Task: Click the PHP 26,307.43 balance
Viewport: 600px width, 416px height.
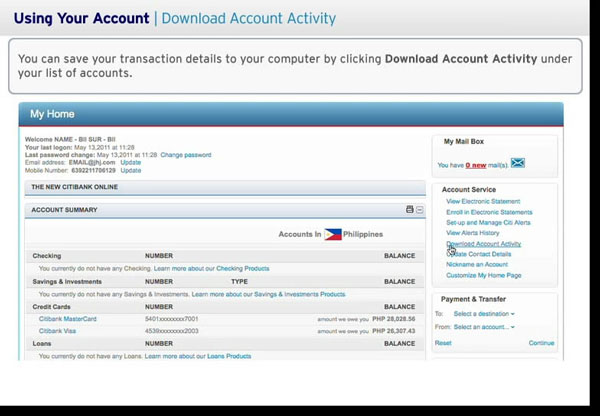Action: (394, 331)
